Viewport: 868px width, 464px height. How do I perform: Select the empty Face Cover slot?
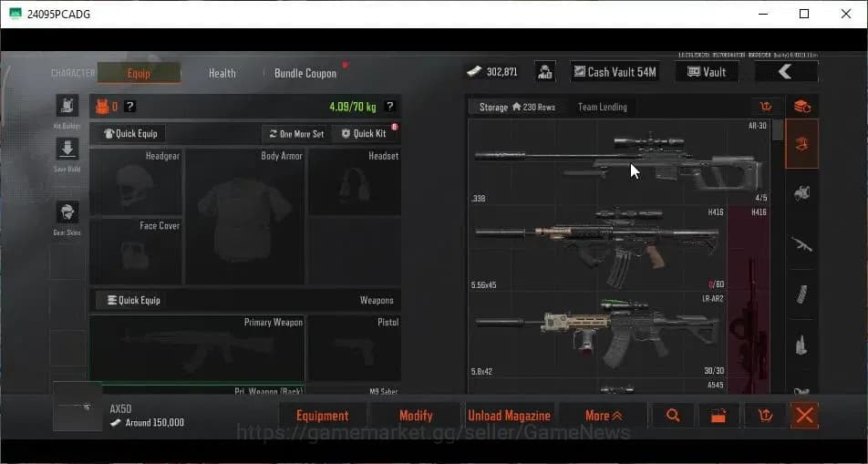[136, 252]
